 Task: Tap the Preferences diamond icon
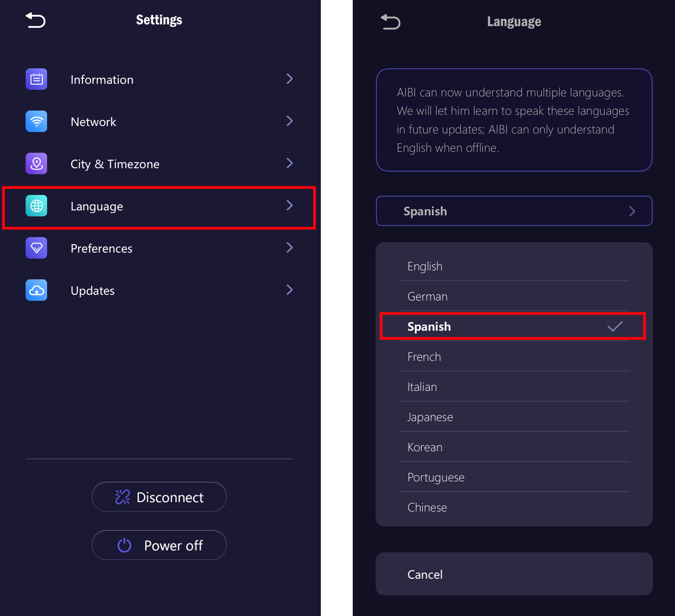(36, 248)
